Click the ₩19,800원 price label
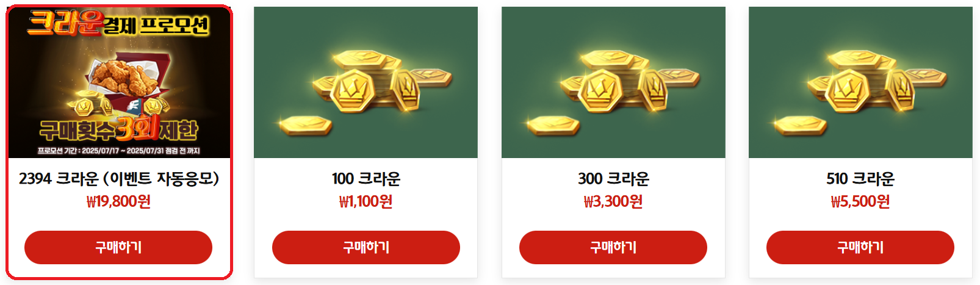This screenshot has width=980, height=285. click(118, 201)
